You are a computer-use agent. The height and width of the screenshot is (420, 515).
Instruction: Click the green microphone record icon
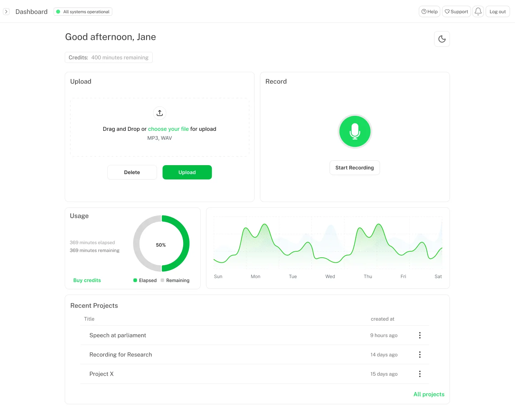[355, 132]
